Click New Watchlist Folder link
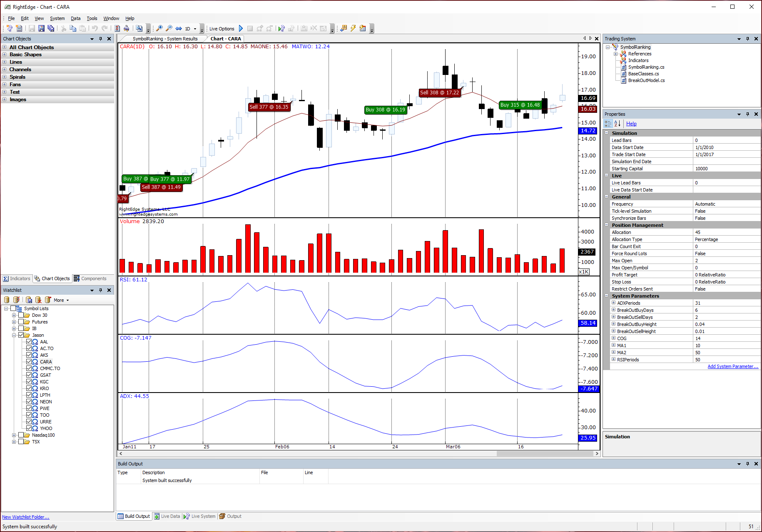This screenshot has width=762, height=532. tap(26, 517)
